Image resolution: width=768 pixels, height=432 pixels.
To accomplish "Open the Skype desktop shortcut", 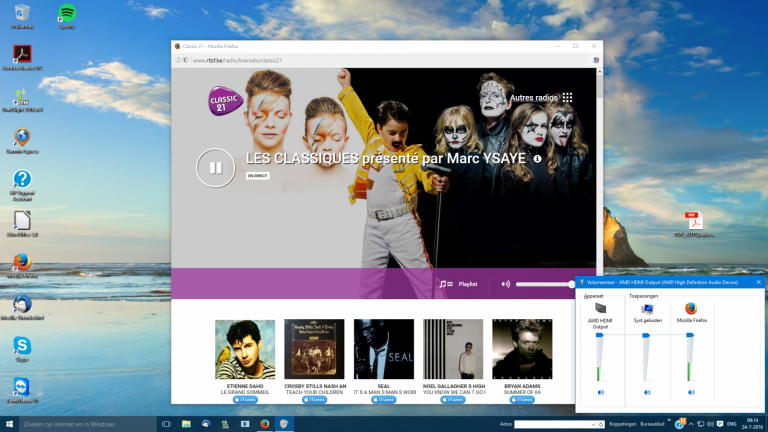I will (x=22, y=347).
